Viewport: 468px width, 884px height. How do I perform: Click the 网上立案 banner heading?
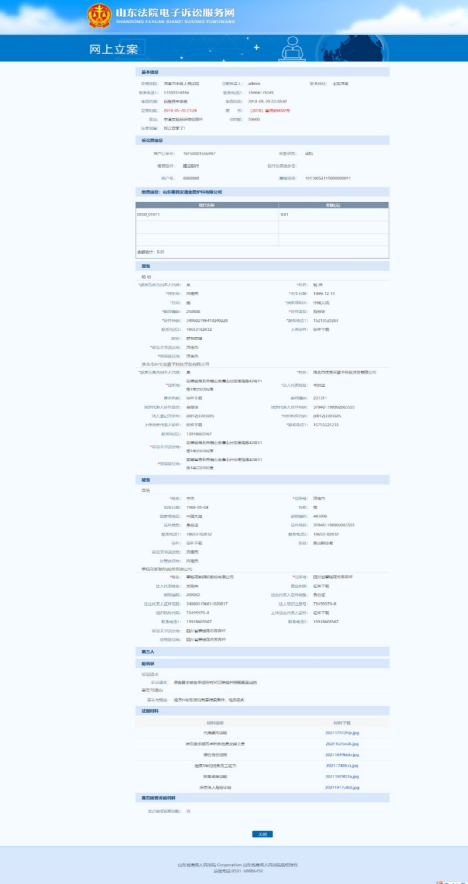coord(114,49)
